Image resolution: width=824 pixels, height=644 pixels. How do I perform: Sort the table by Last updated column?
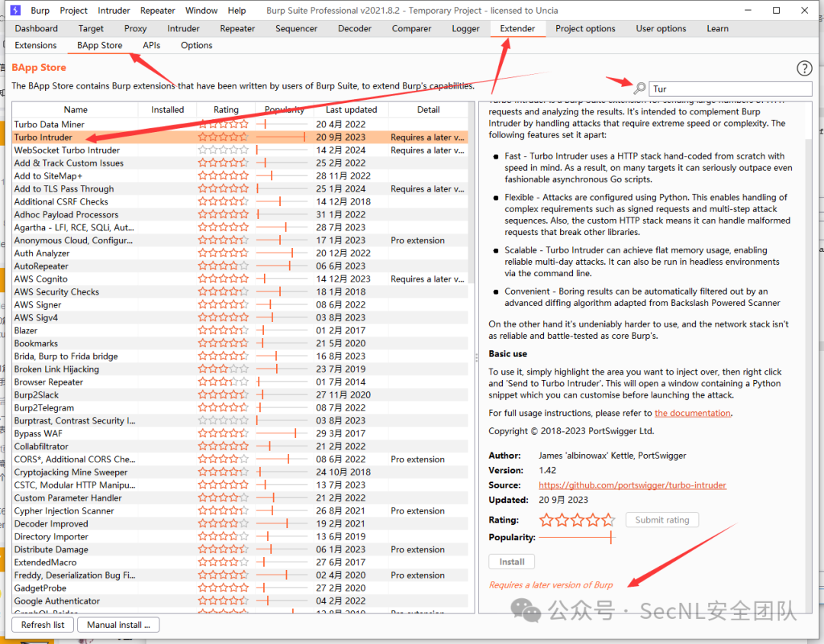(351, 109)
